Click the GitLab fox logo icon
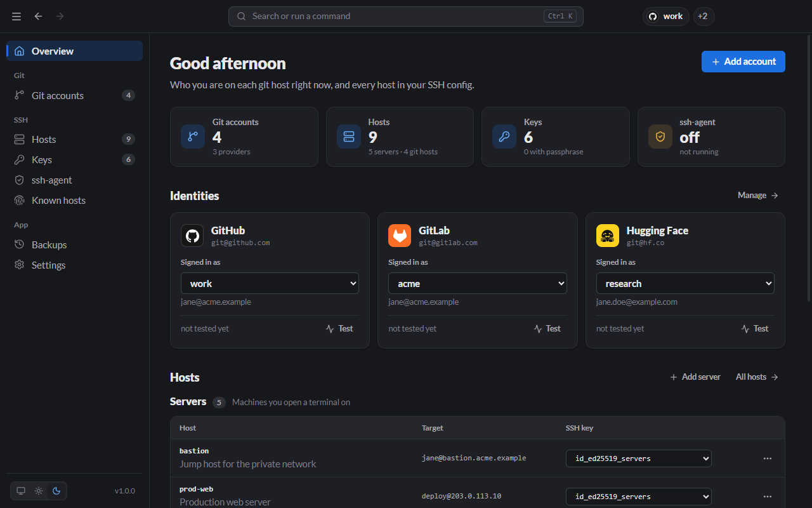Screen dimensions: 812x508 pos(400,236)
